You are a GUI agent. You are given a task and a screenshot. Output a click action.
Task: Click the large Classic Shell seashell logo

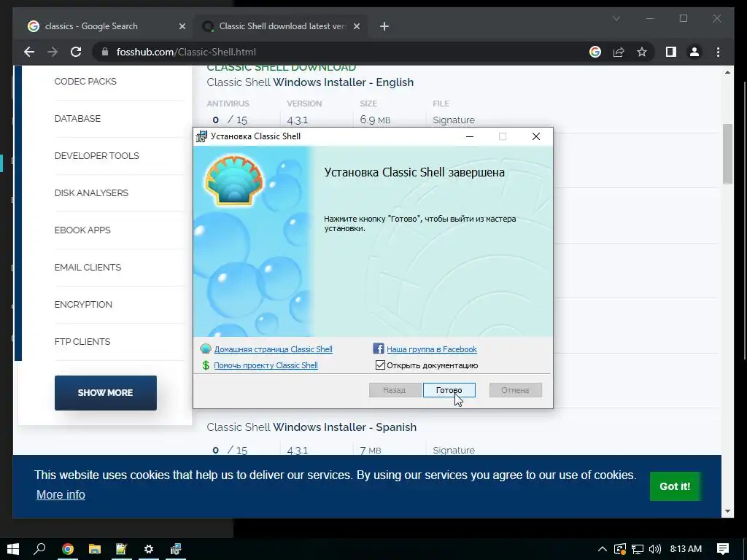point(233,180)
